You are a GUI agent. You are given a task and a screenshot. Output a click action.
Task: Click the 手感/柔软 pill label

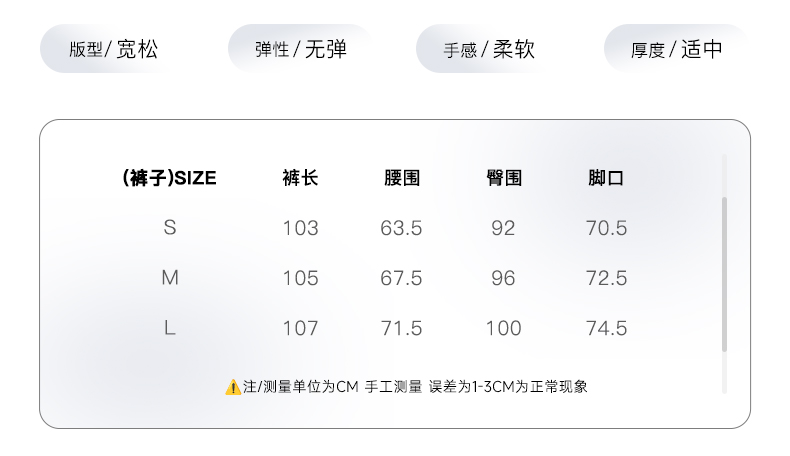coord(489,49)
